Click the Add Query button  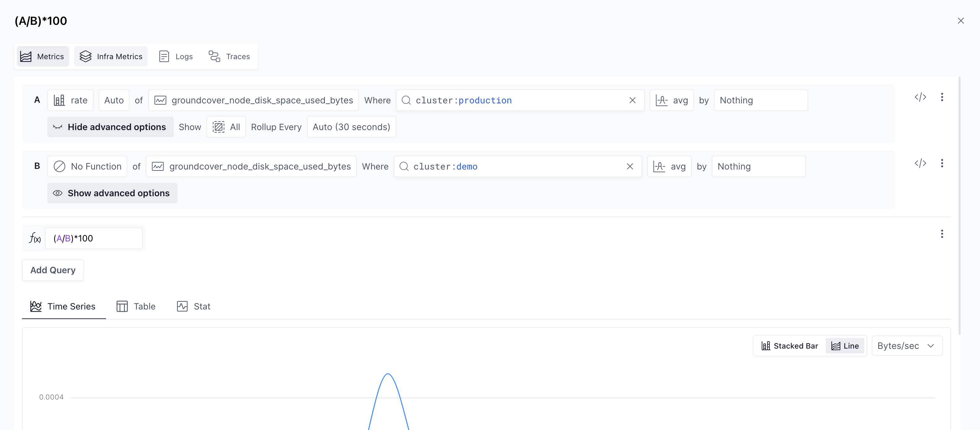53,270
